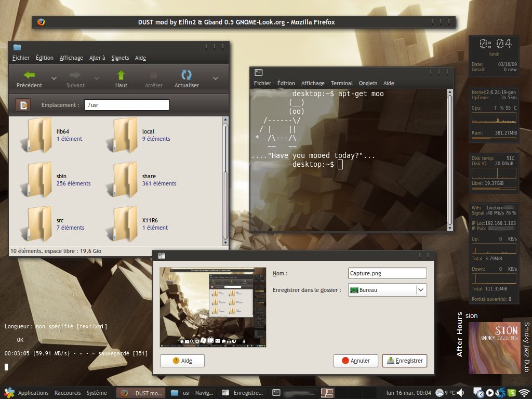Open Signets menu in file manager
The image size is (532, 399).
tap(120, 58)
